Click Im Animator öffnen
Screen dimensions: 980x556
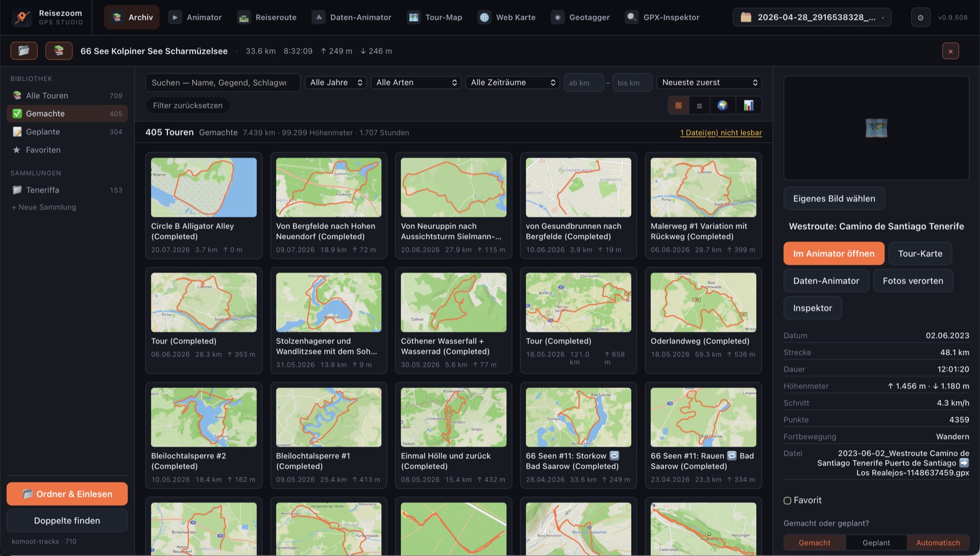(834, 254)
